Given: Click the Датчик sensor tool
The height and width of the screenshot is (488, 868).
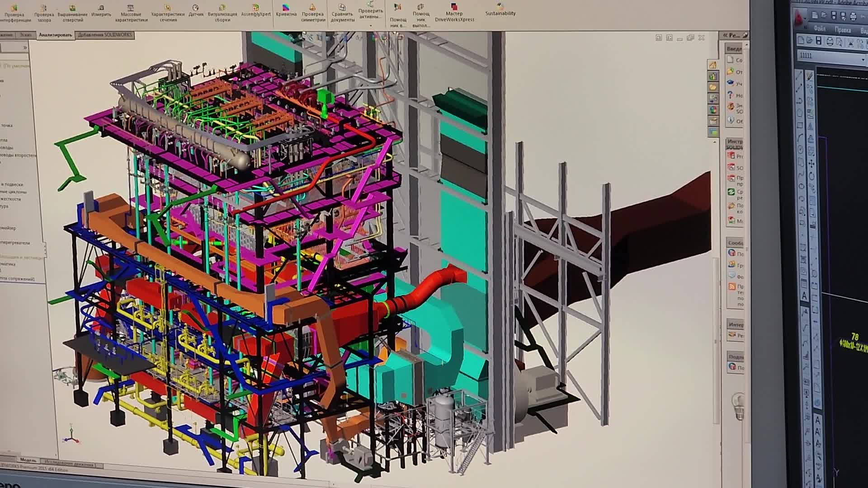Looking at the screenshot, I should 196,11.
